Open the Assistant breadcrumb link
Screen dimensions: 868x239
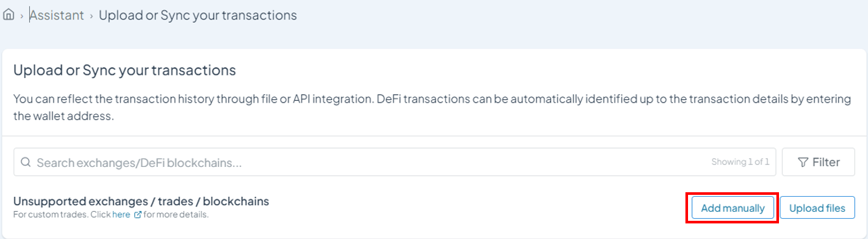pyautogui.click(x=57, y=15)
